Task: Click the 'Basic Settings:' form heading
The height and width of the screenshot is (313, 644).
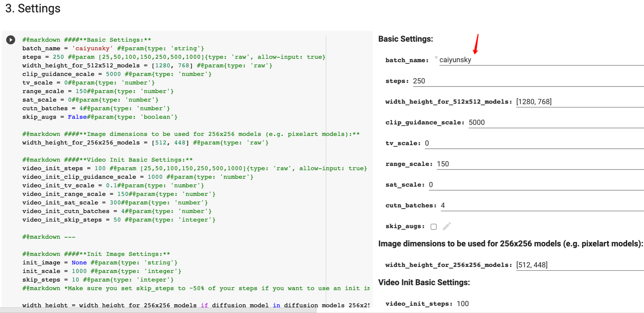Action: [x=405, y=39]
